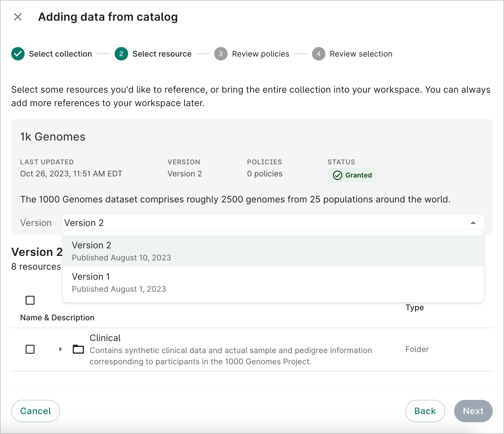504x434 pixels.
Task: Click the Clinical folder icon
Action: click(78, 349)
